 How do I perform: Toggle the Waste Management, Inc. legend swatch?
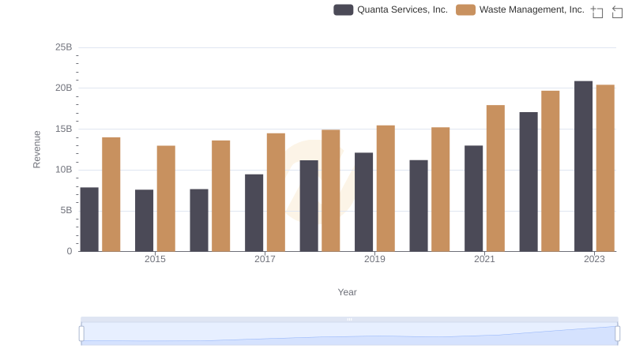[465, 9]
